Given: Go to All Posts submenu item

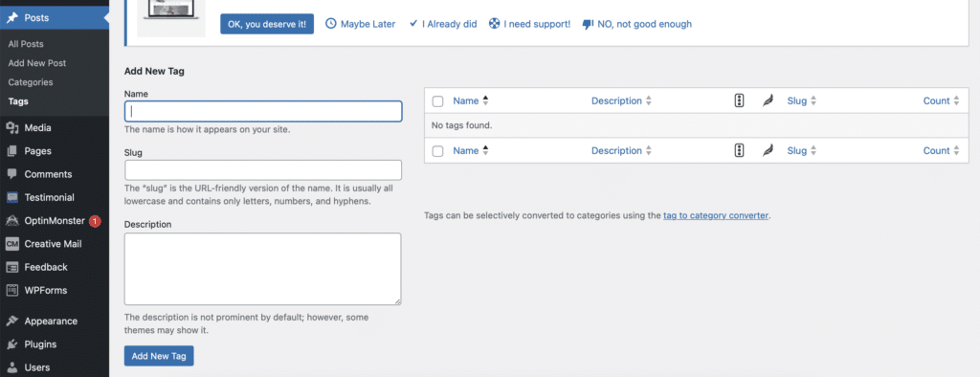Looking at the screenshot, I should click(x=26, y=44).
